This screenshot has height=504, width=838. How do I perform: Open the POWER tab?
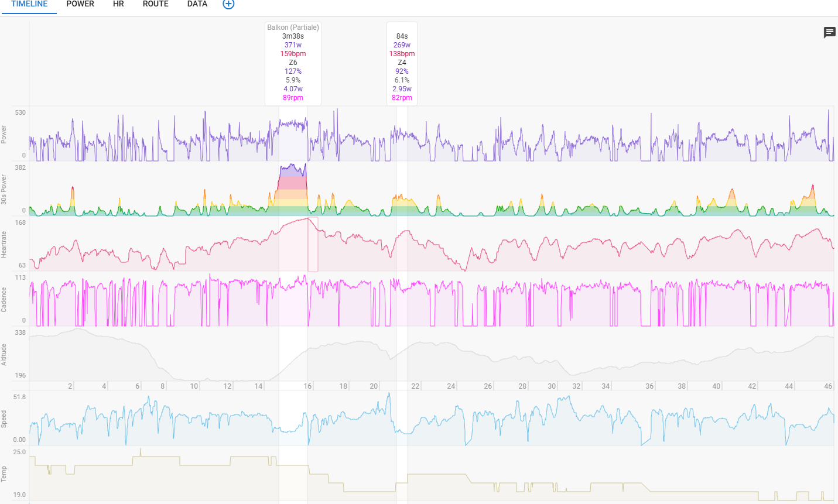(80, 4)
